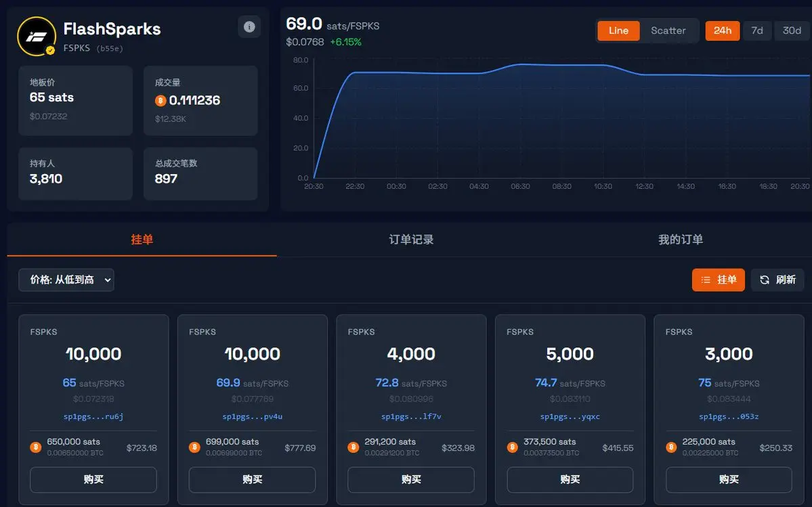This screenshot has width=812, height=507.
Task: Click the 成交量 volume stat card
Action: (200, 100)
